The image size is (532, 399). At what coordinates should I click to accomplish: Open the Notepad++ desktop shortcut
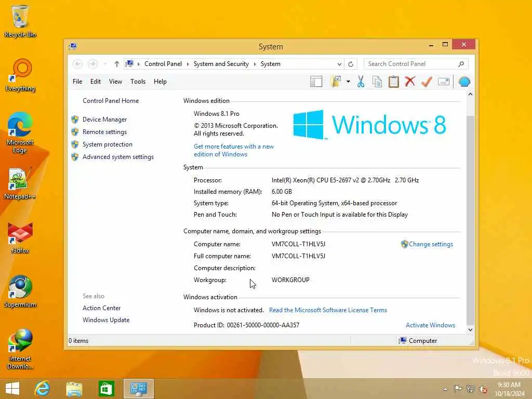point(20,183)
